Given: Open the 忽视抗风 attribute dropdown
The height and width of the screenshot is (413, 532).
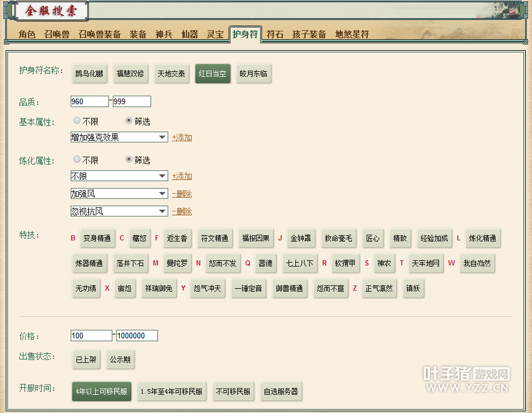Looking at the screenshot, I should point(119,211).
